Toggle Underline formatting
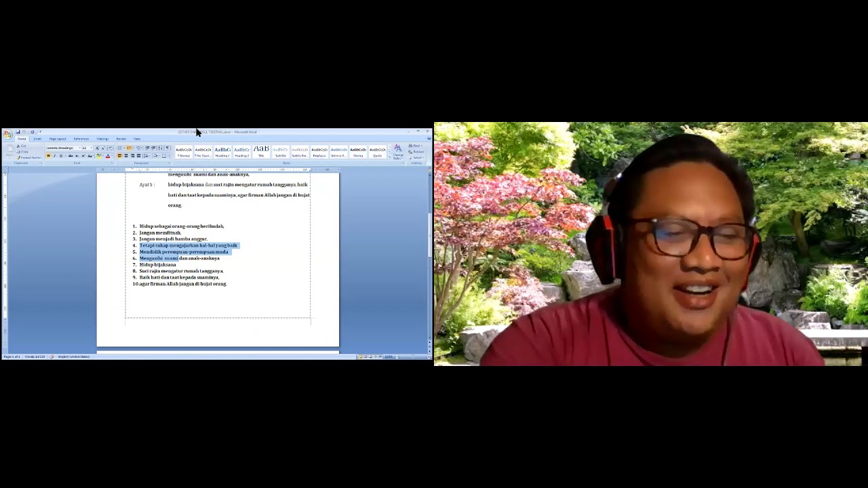868x488 pixels. pyautogui.click(x=61, y=156)
